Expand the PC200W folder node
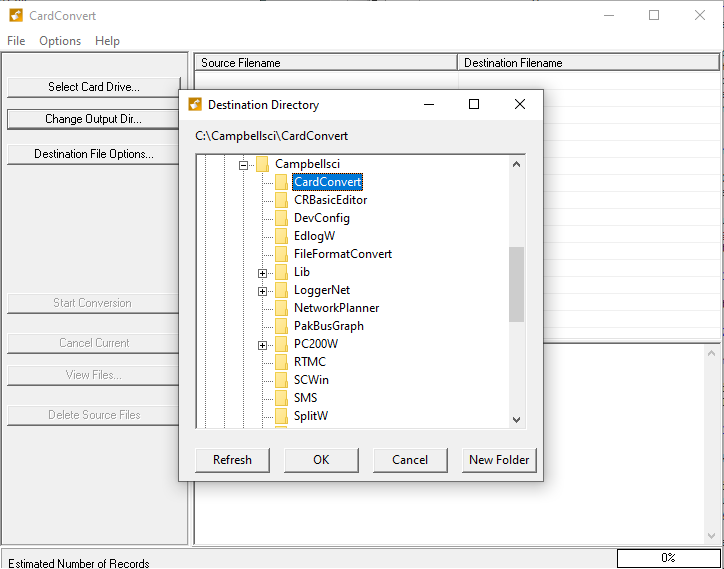 [262, 345]
